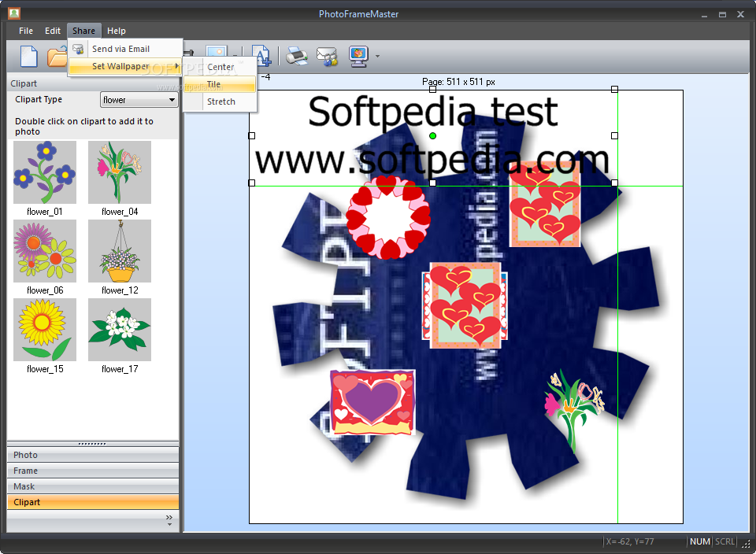Viewport: 756px width, 554px height.
Task: Click the NUM status bar indicator
Action: (699, 541)
